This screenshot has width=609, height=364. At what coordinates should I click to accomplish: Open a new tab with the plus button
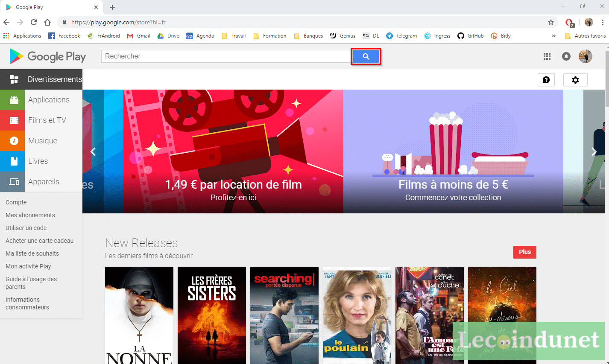[x=112, y=7]
